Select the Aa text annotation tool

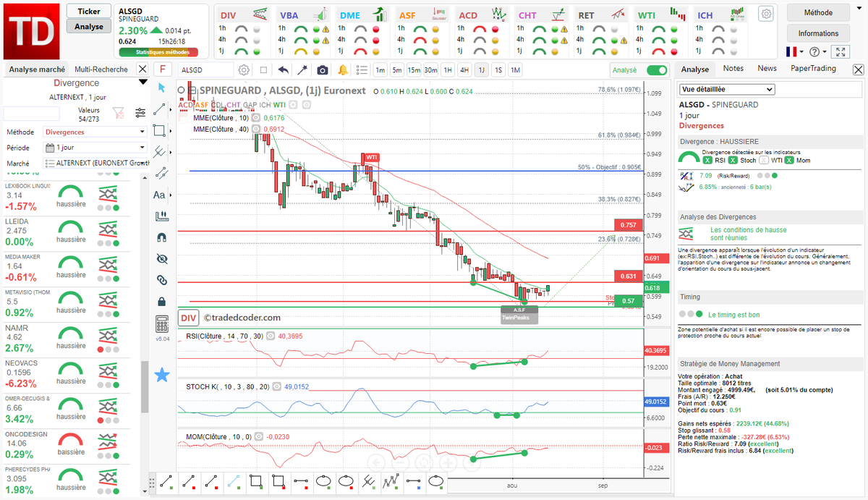pyautogui.click(x=160, y=195)
